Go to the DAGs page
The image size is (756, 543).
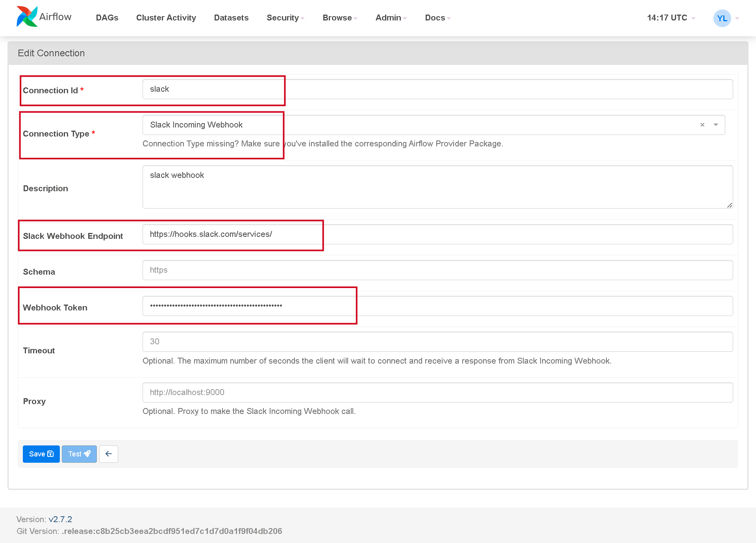pyautogui.click(x=107, y=18)
